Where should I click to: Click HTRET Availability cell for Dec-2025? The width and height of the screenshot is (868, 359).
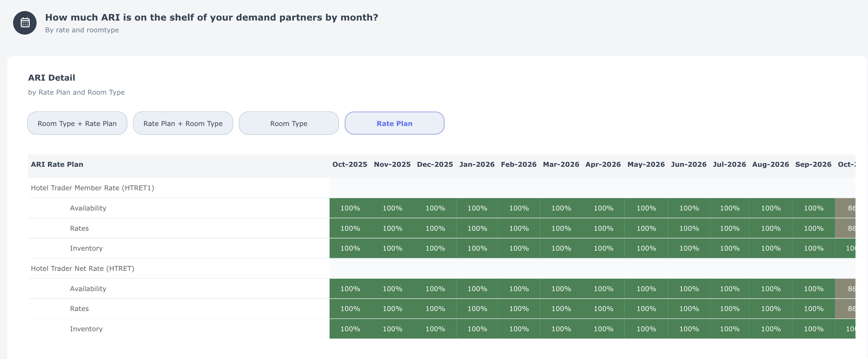click(435, 289)
